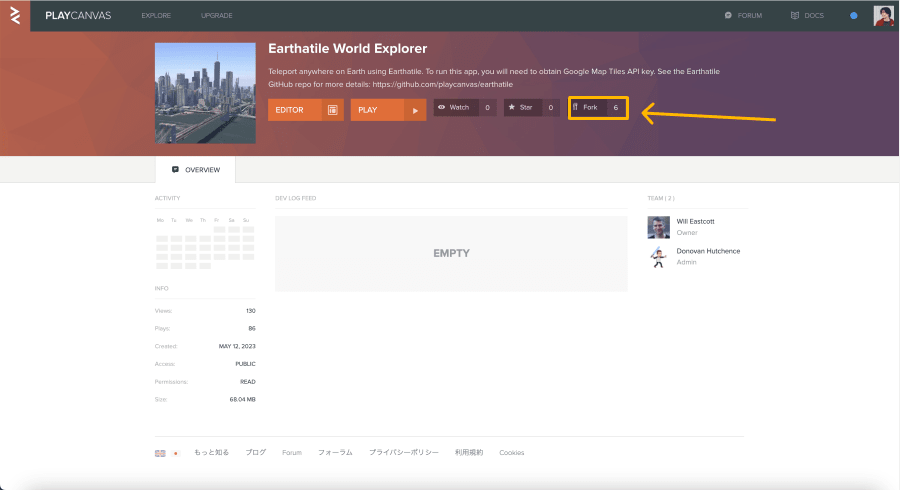
Task: Click the Star count 0
Action: pyautogui.click(x=550, y=107)
